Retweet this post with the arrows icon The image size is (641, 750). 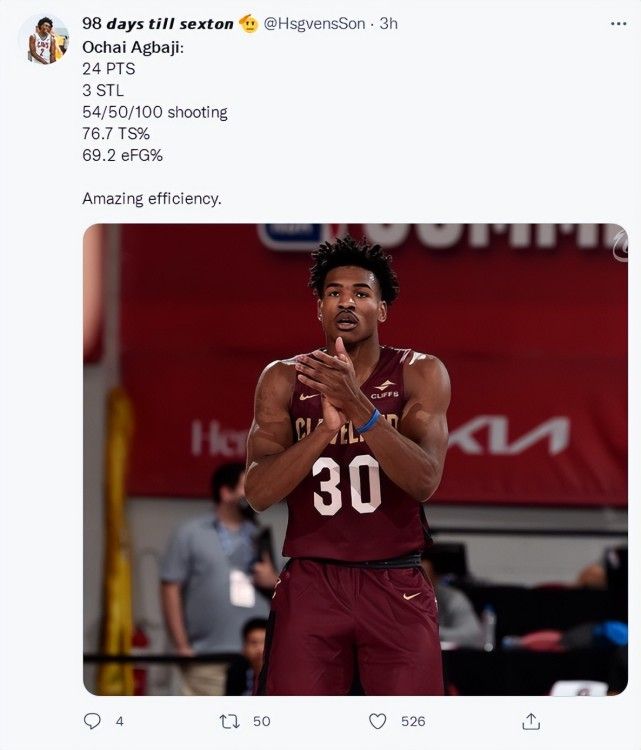pos(228,721)
